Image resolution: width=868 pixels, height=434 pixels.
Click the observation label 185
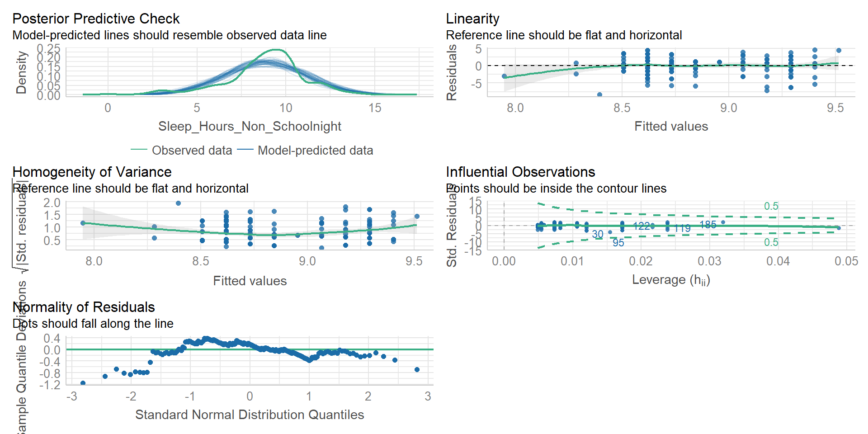[x=708, y=225]
